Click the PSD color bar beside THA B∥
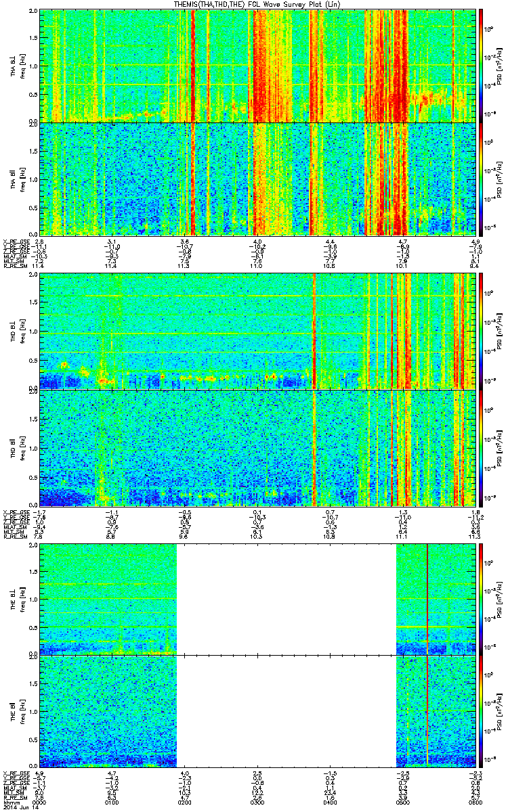The width and height of the screenshot is (508, 812). 482,179
